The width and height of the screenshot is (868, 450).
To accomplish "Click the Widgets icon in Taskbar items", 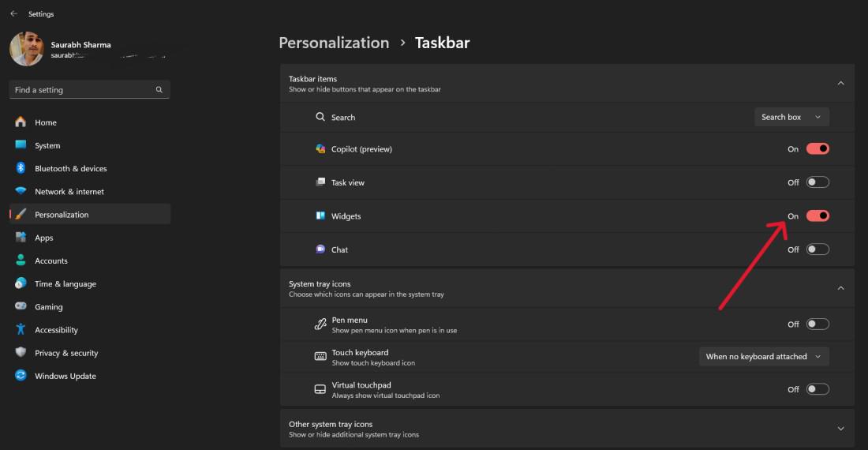I will (320, 216).
